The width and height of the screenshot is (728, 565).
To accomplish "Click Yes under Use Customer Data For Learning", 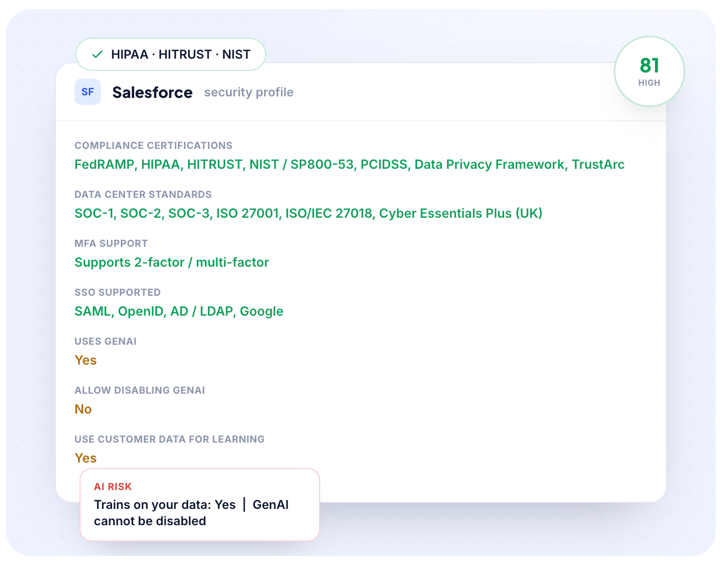I will [x=86, y=458].
